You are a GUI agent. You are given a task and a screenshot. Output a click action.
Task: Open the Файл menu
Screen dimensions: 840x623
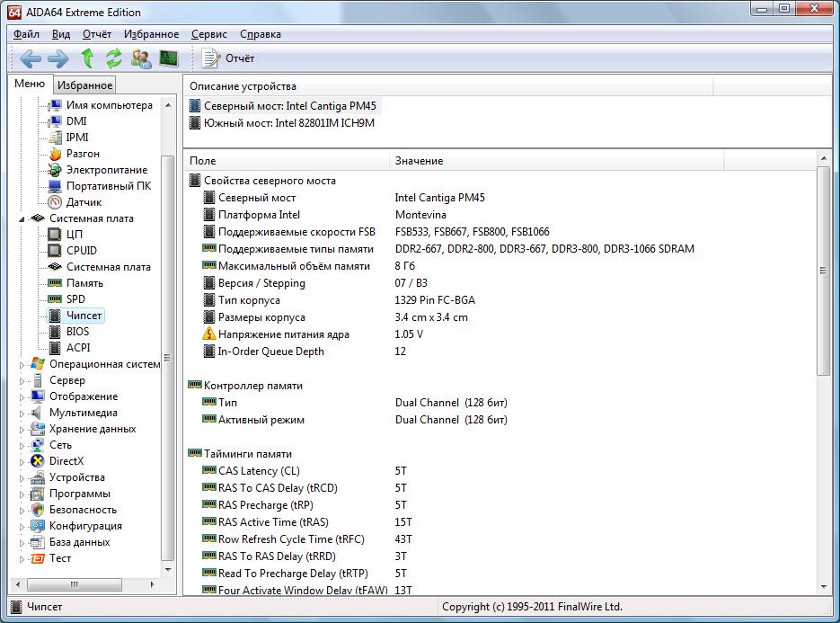pos(26,34)
